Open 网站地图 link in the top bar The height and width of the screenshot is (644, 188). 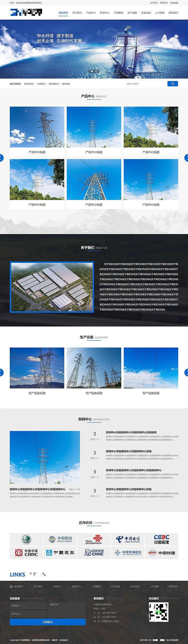pyautogui.click(x=174, y=3)
